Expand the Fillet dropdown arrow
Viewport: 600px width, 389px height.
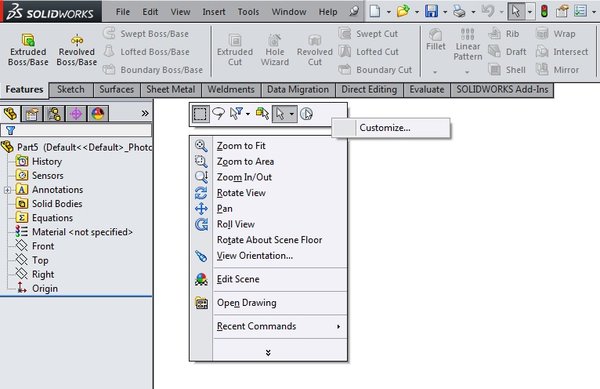pyautogui.click(x=435, y=72)
